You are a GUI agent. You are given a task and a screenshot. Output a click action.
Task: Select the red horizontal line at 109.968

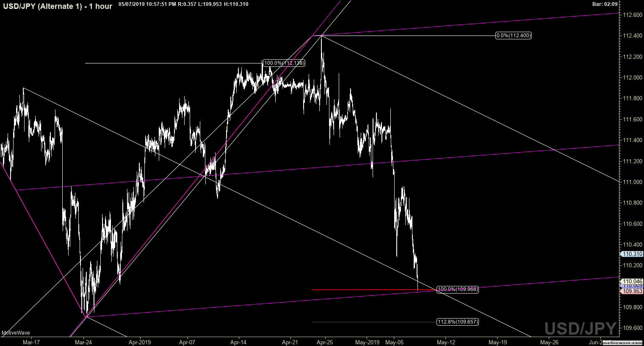374,290
